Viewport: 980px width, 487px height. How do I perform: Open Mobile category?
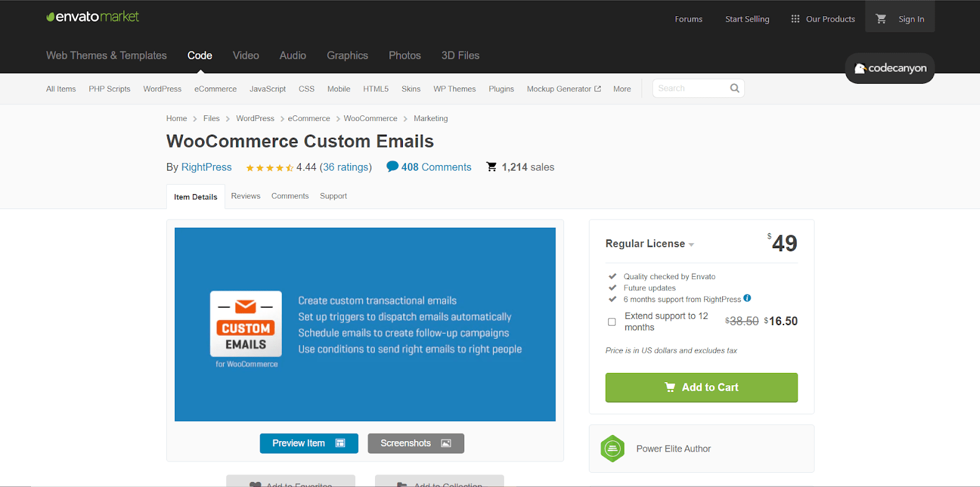pyautogui.click(x=339, y=89)
